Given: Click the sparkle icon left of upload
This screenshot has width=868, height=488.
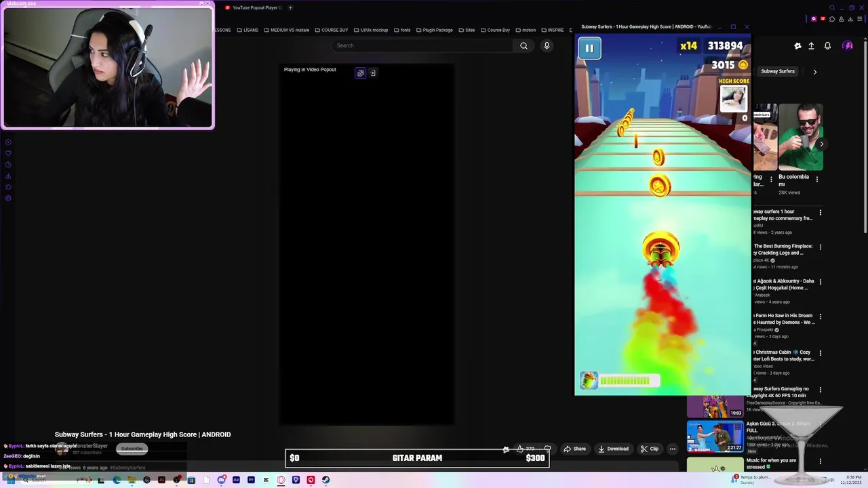Looking at the screenshot, I should [x=797, y=45].
